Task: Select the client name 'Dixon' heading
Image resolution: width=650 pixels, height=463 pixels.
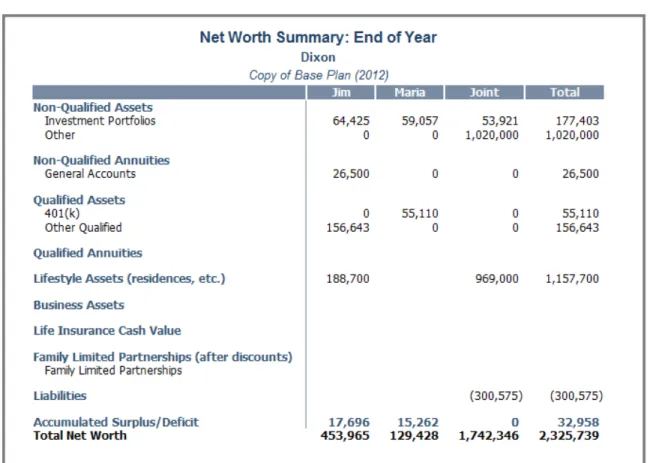Action: (318, 57)
